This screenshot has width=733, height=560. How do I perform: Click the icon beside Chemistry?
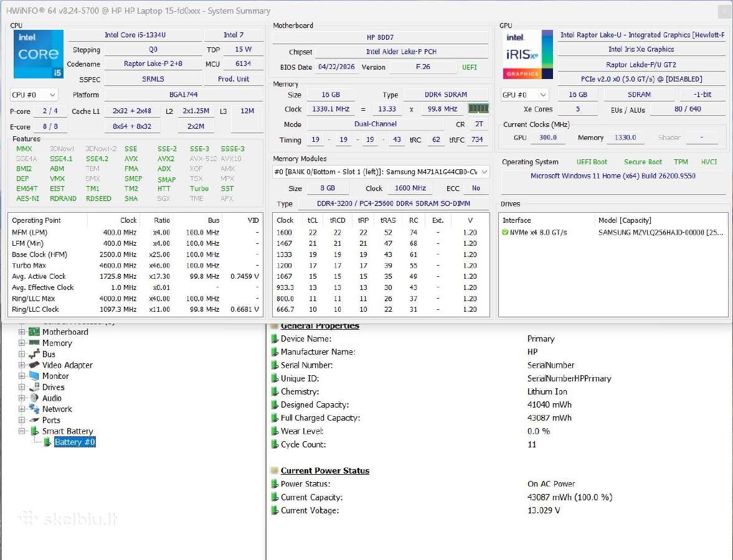click(275, 391)
